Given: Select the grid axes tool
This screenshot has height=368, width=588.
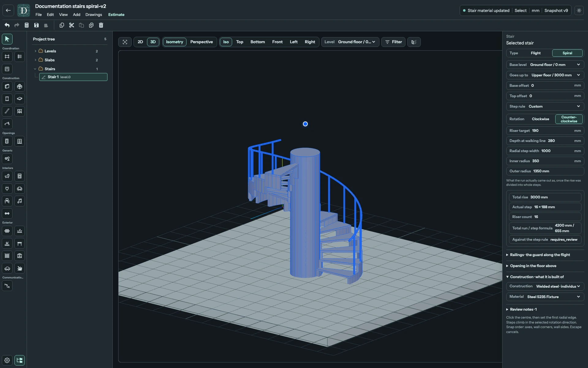Looking at the screenshot, I should [x=7, y=56].
